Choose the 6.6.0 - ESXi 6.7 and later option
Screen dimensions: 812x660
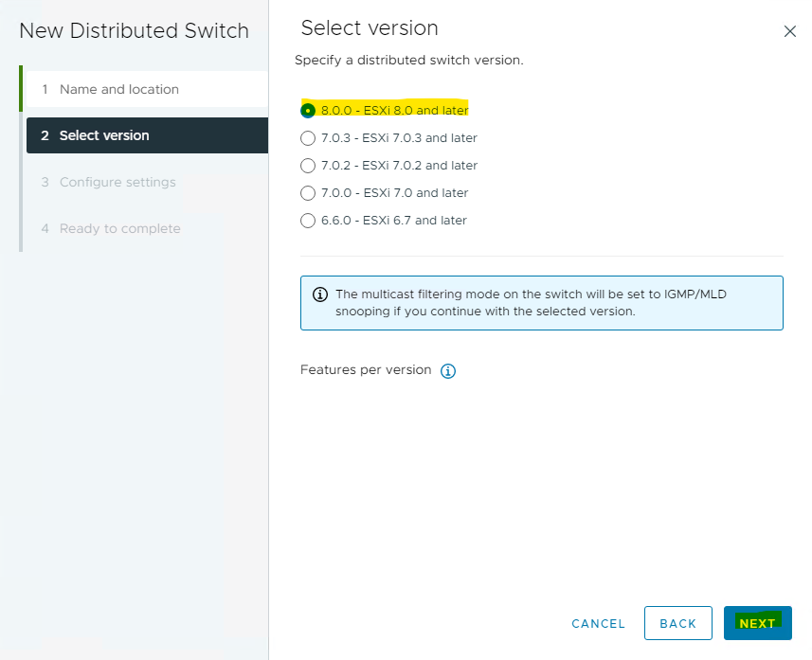coord(308,221)
